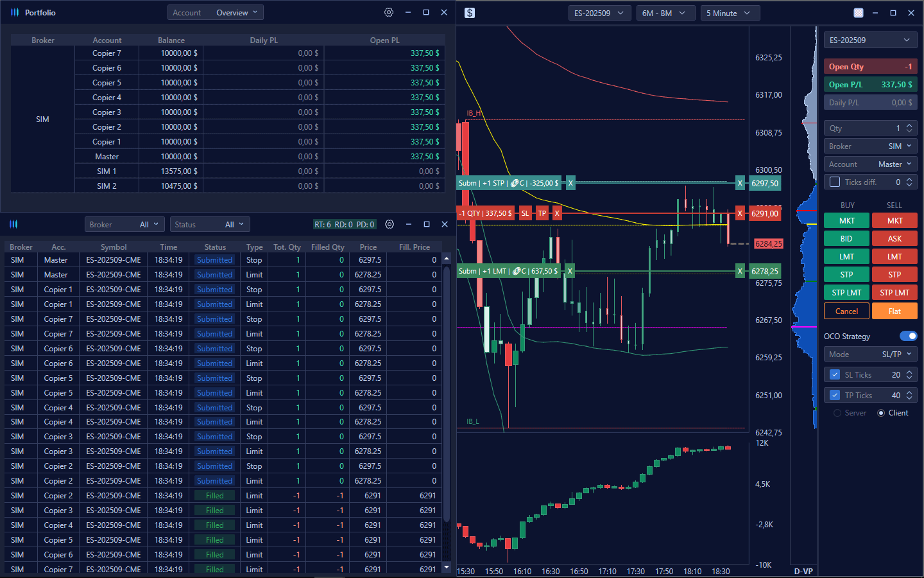
Task: Cancel the +1 STP order via left X
Action: (570, 183)
